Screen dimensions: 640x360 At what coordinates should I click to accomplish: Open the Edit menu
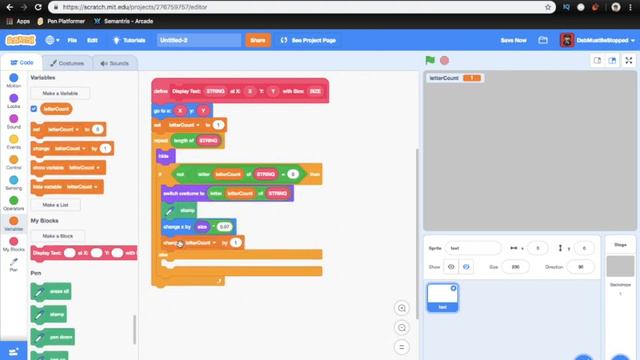(92, 40)
